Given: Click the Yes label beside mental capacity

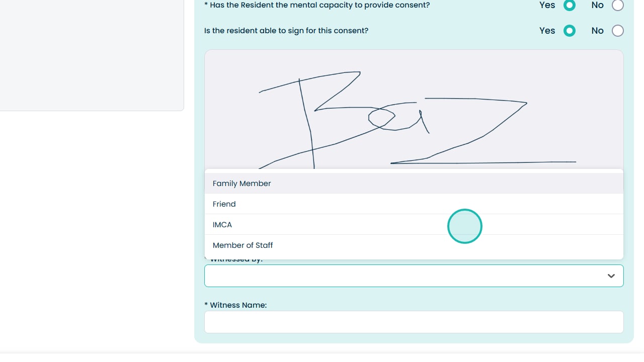Looking at the screenshot, I should [547, 5].
